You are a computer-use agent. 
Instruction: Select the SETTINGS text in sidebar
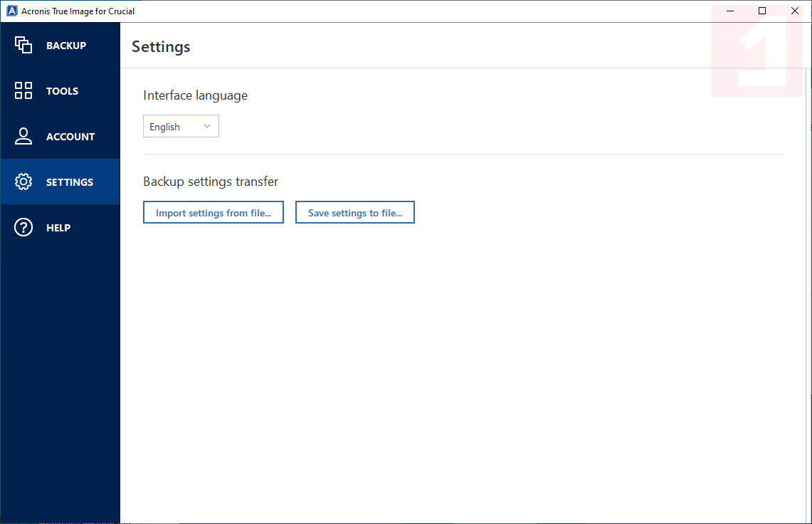(x=70, y=182)
